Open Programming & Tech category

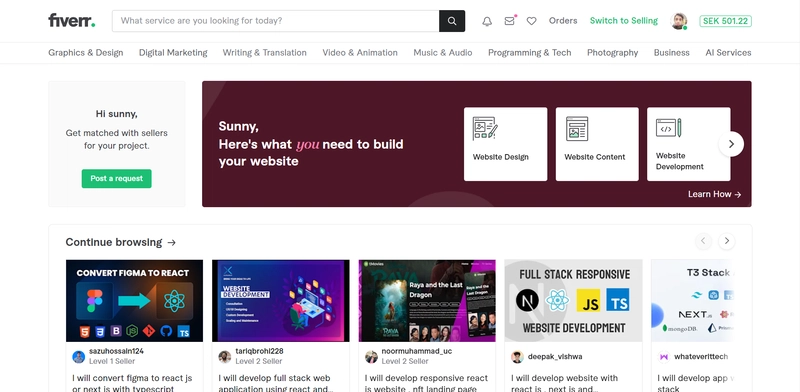pyautogui.click(x=530, y=53)
